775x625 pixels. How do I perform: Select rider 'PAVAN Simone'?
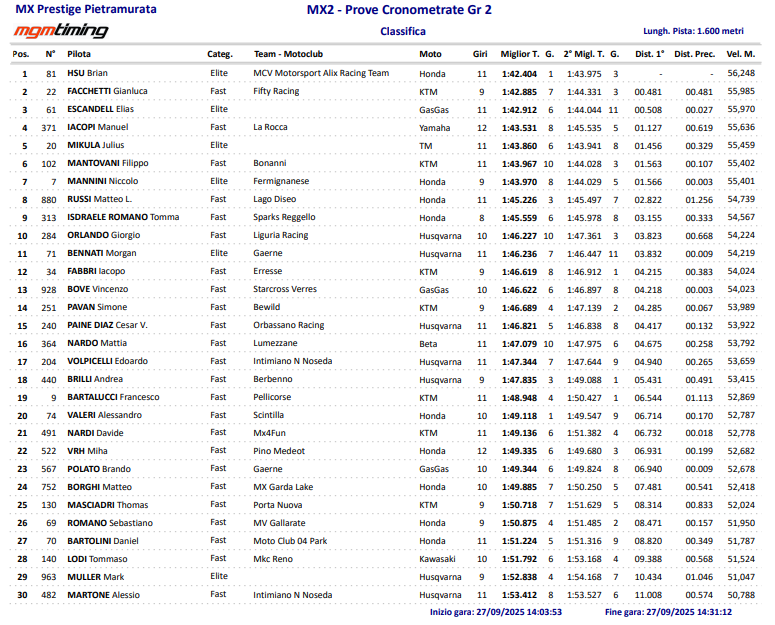97,307
